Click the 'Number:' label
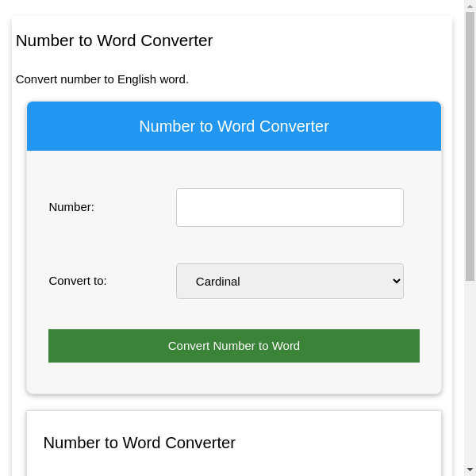 pos(71,207)
